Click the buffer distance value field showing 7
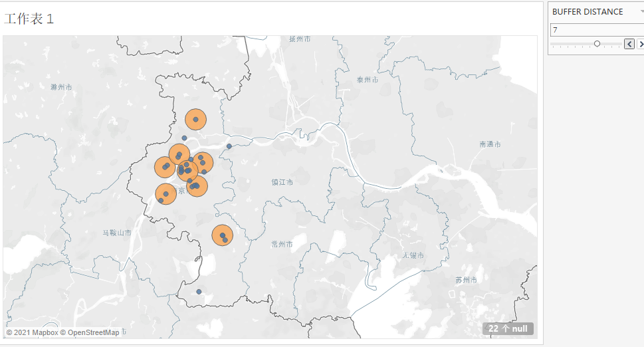This screenshot has width=644, height=347. [597, 30]
